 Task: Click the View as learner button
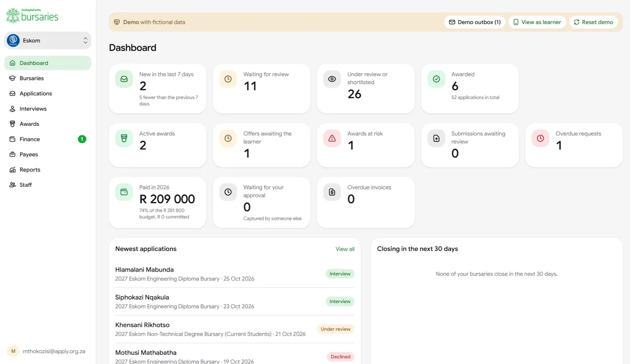tap(537, 22)
